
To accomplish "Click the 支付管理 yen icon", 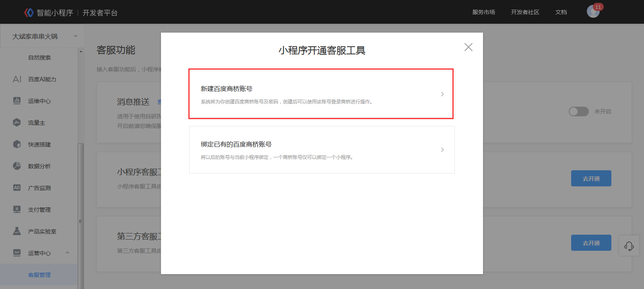I will tap(17, 209).
